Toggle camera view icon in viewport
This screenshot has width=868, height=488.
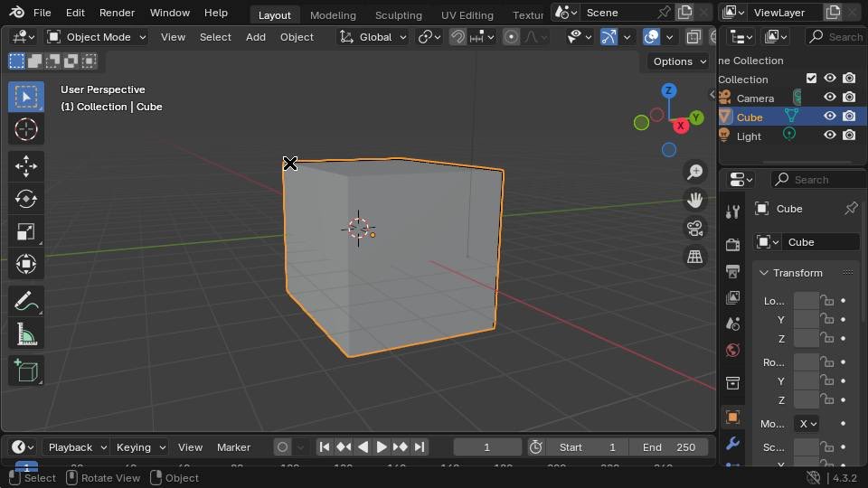tap(694, 228)
